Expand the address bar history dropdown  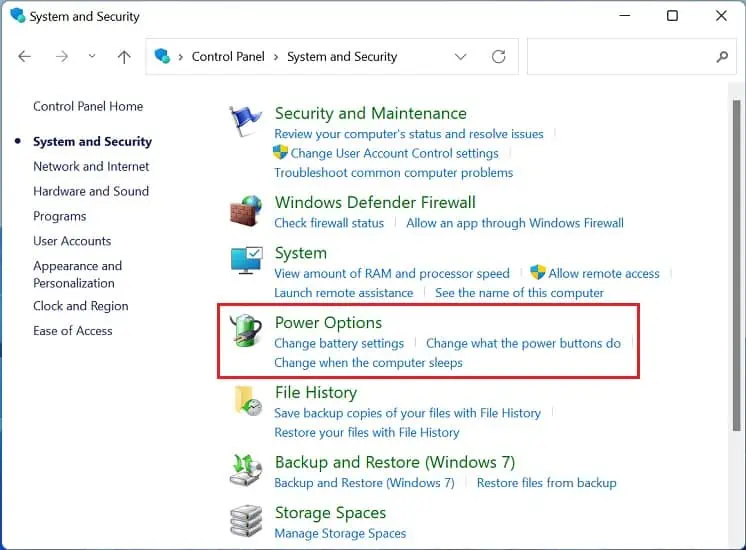click(x=460, y=57)
